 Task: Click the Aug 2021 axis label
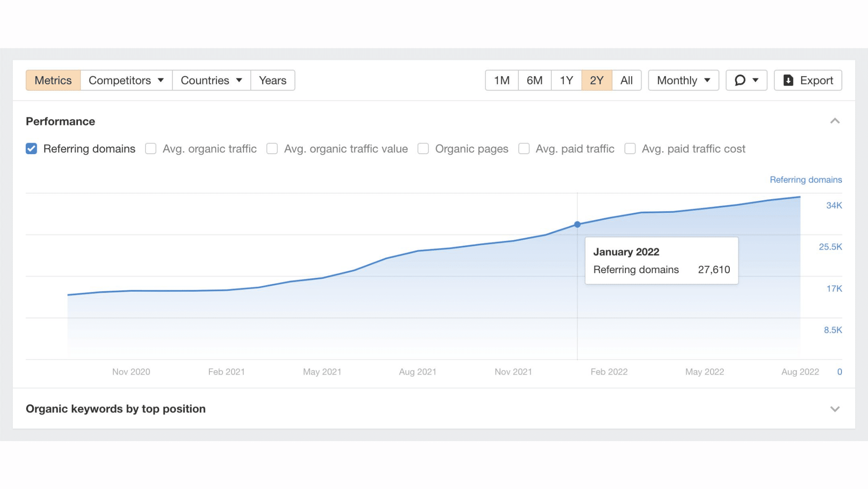coord(418,372)
